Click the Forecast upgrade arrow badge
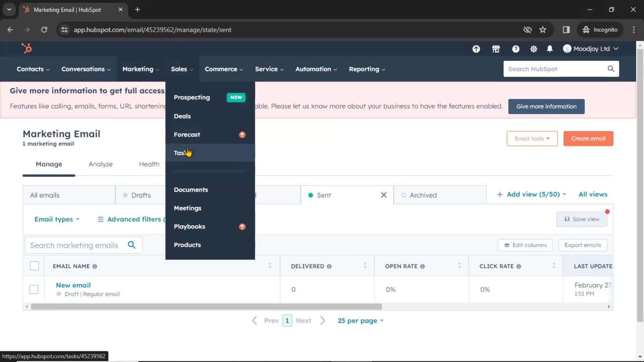This screenshot has width=644, height=362. click(242, 135)
